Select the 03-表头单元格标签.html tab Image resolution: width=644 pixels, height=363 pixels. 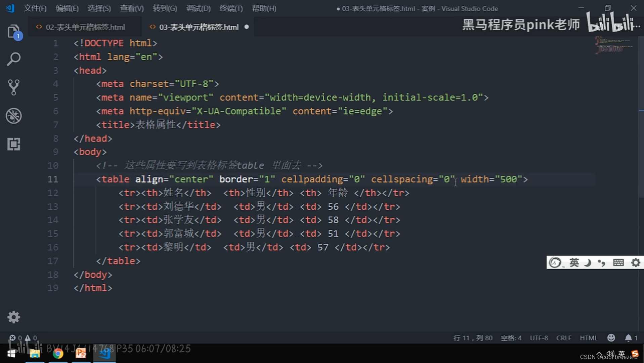[199, 27]
